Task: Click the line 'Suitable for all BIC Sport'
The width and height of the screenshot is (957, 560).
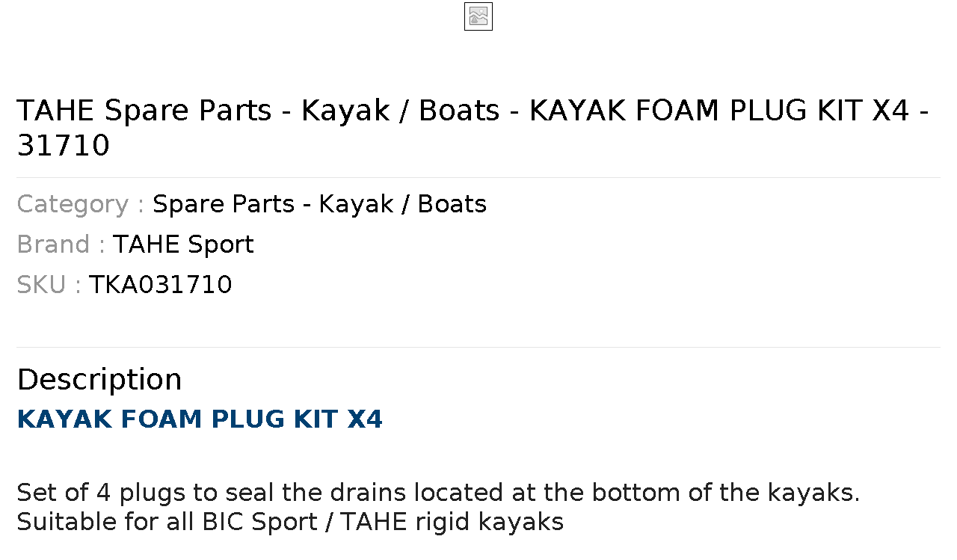Action: 290,521
